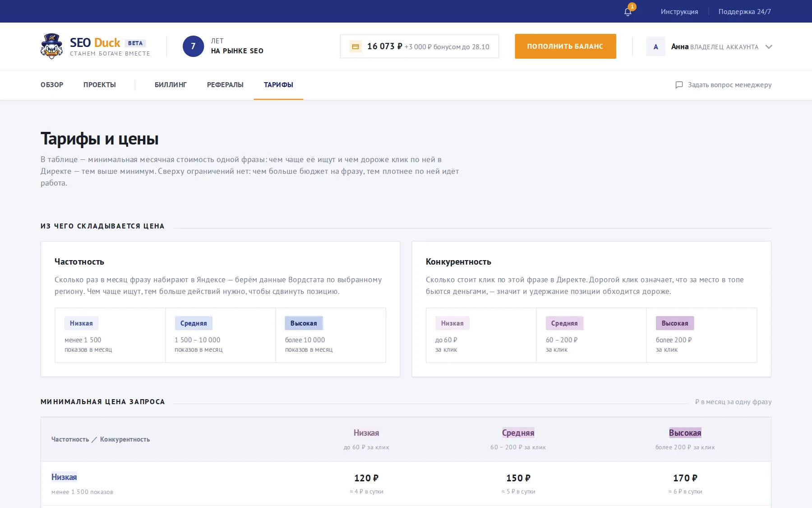Click the 150 ₽ price cell
812x508 pixels.
pos(518,478)
